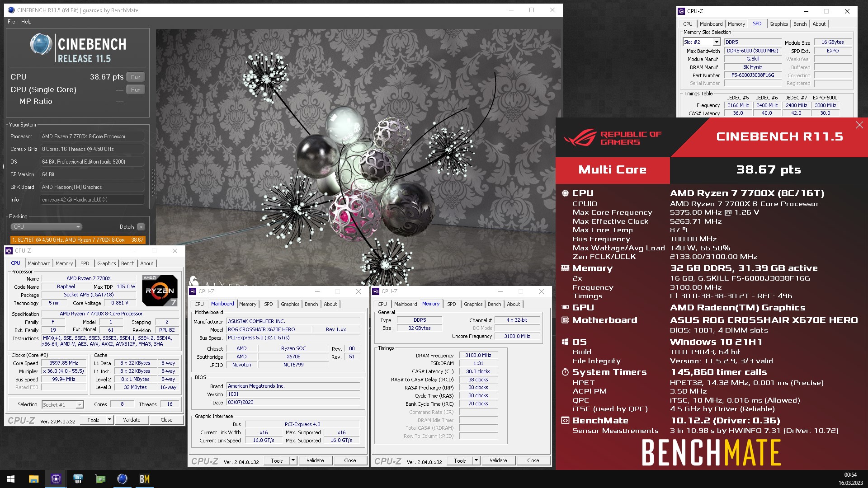Click Tools button in CPU-Z Memory window
The width and height of the screenshot is (868, 488).
point(460,460)
